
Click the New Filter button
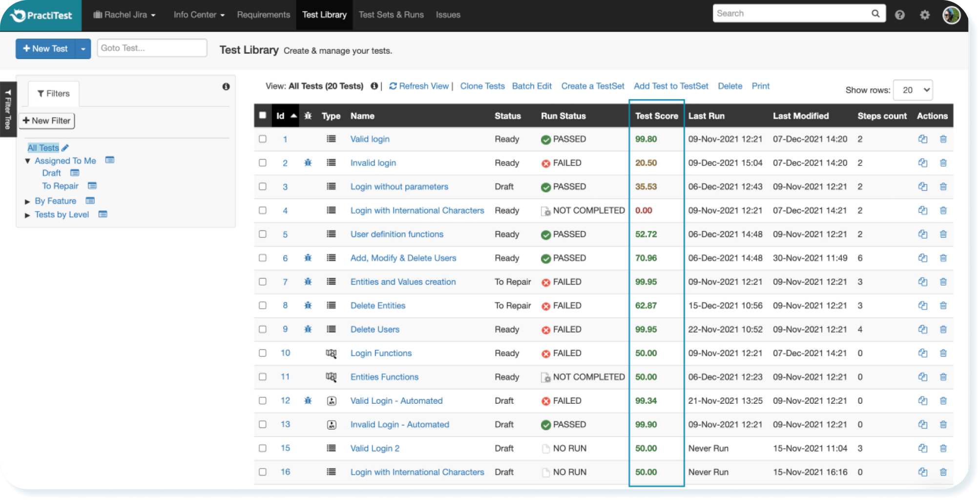click(47, 121)
